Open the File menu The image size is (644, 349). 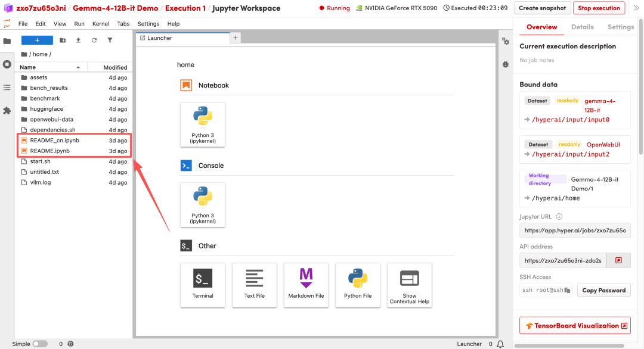tap(23, 24)
